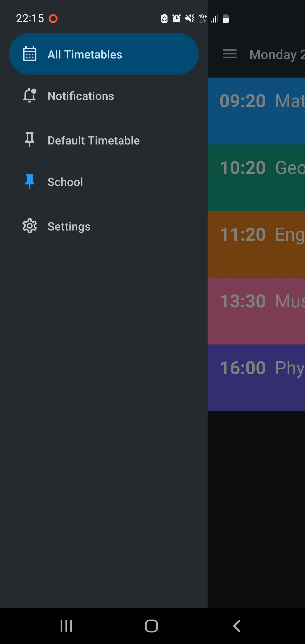
Task: Select the blue 09:20 lesson block
Action: 256,111
